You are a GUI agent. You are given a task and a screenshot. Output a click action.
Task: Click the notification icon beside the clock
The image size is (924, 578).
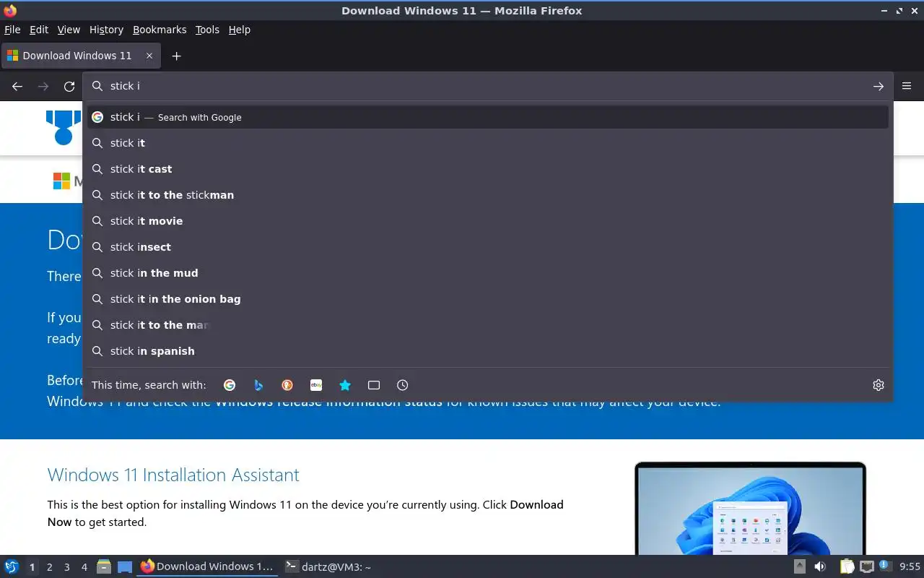[x=885, y=567]
